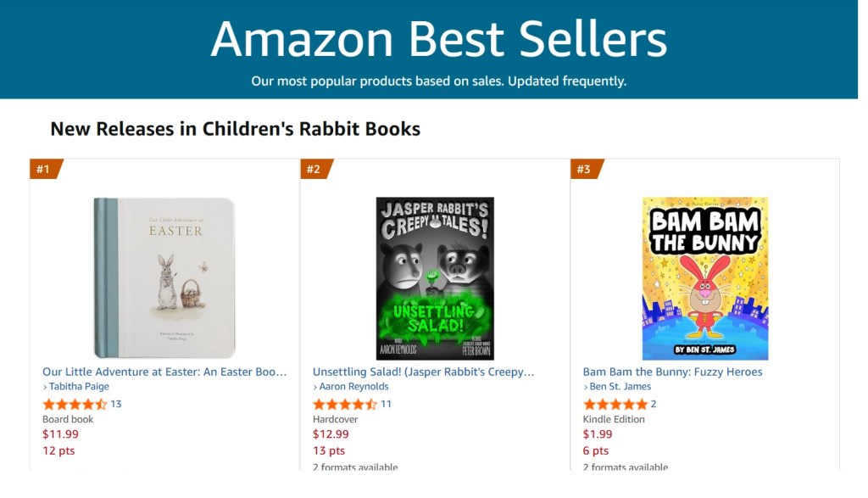Viewport: 868px width, 498px height.
Task: Click five-star rating of Bam Bam the Bunny
Action: pyautogui.click(x=615, y=404)
